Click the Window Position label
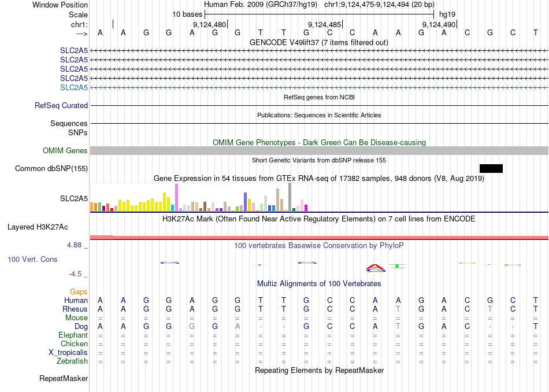The width and height of the screenshot is (549, 392). click(x=60, y=5)
